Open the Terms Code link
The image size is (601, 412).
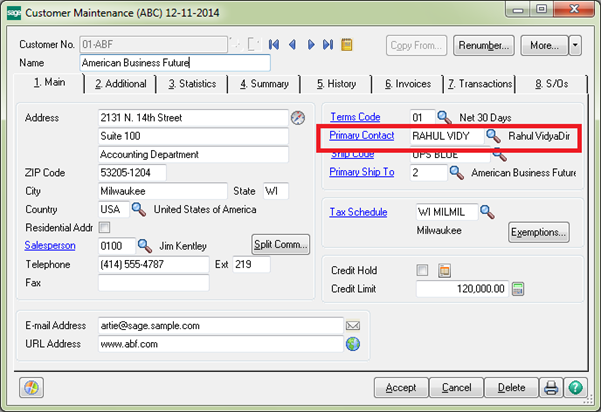(x=355, y=117)
